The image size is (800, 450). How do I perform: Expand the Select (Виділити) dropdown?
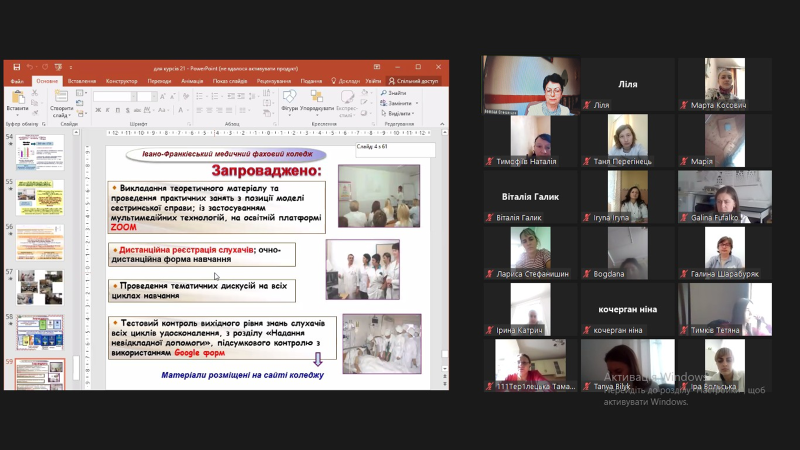pos(398,113)
